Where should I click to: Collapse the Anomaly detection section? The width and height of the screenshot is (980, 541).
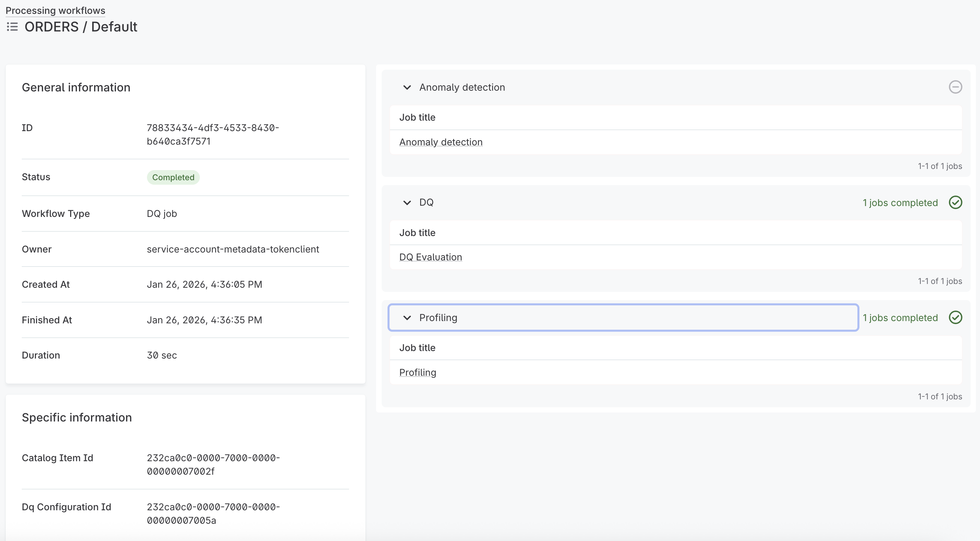tap(407, 87)
